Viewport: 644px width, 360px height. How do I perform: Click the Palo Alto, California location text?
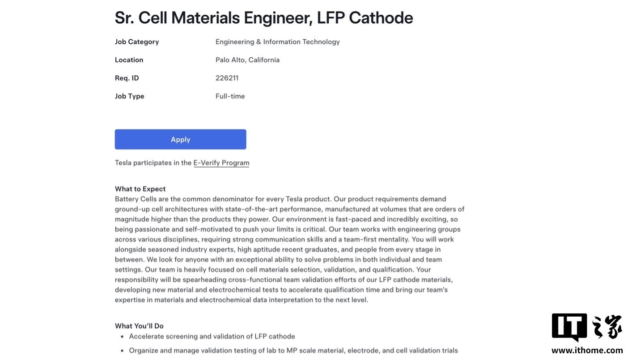247,60
